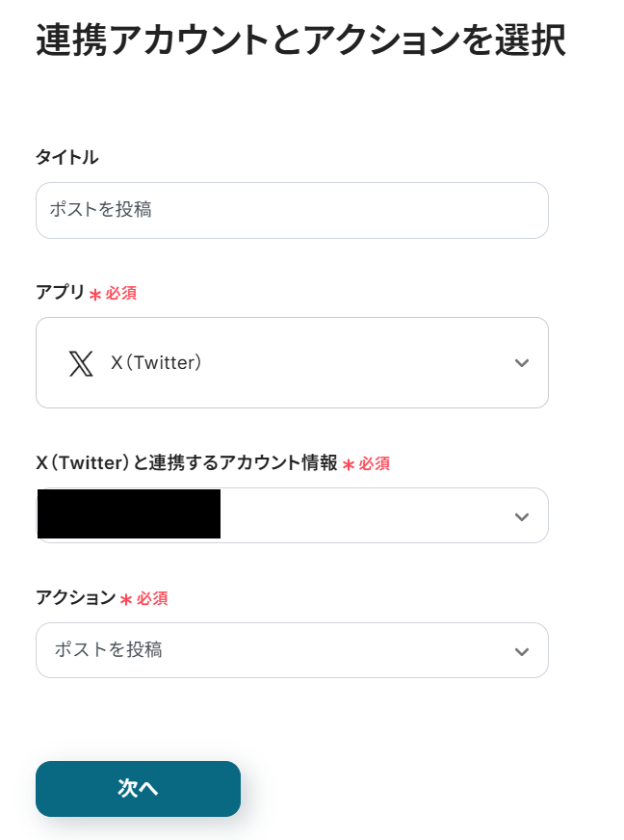Click the アプリ field label
The image size is (624, 840).
pyautogui.click(x=60, y=293)
